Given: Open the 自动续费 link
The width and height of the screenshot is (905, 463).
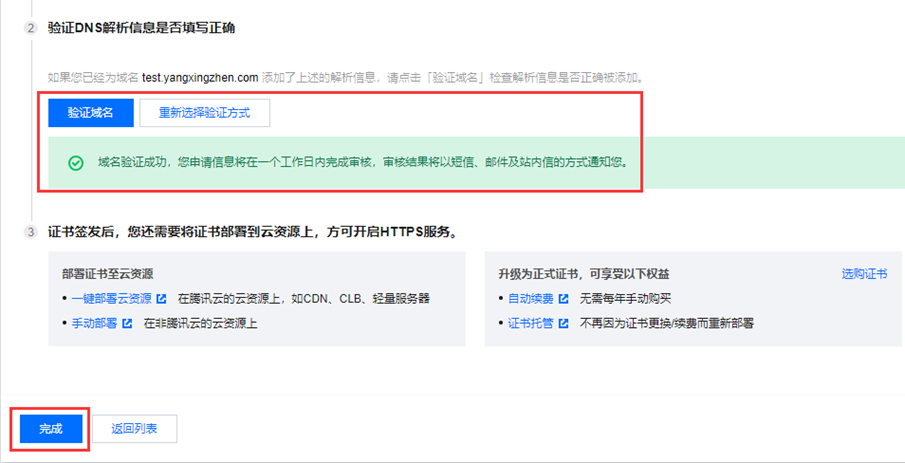Looking at the screenshot, I should [x=530, y=298].
